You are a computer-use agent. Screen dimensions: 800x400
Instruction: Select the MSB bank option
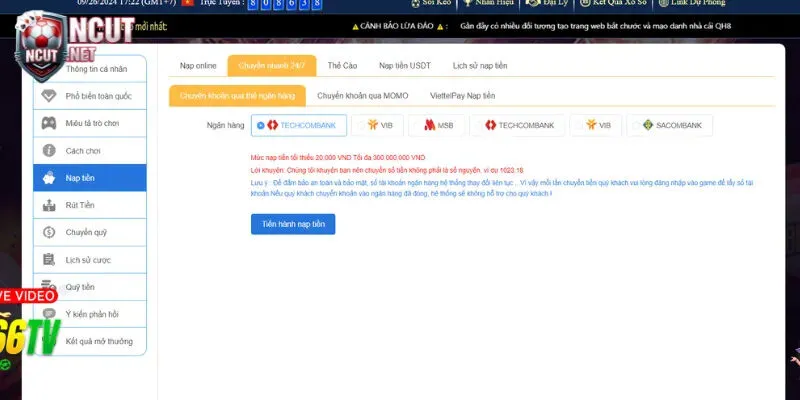coord(437,125)
